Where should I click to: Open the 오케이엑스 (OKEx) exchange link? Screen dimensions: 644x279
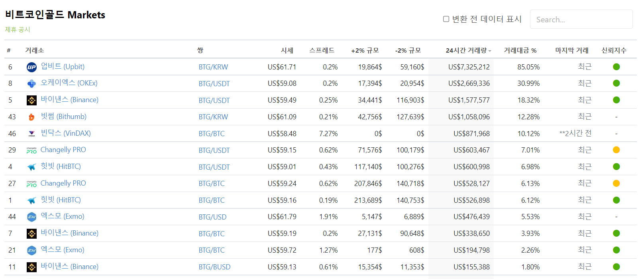[x=69, y=83]
